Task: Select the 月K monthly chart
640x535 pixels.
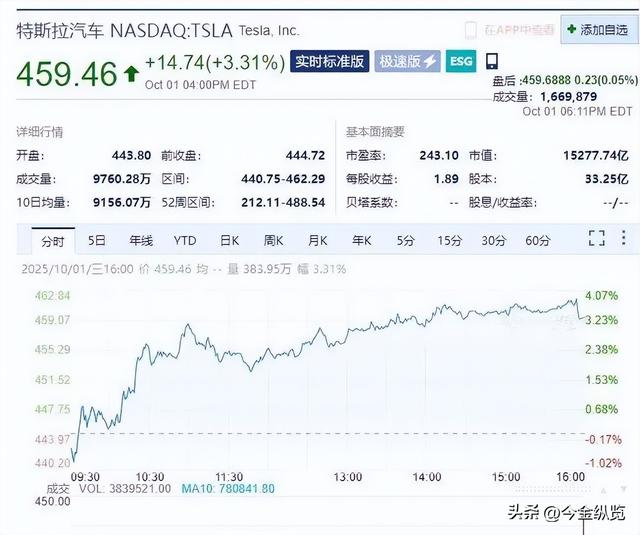Action: coord(317,240)
